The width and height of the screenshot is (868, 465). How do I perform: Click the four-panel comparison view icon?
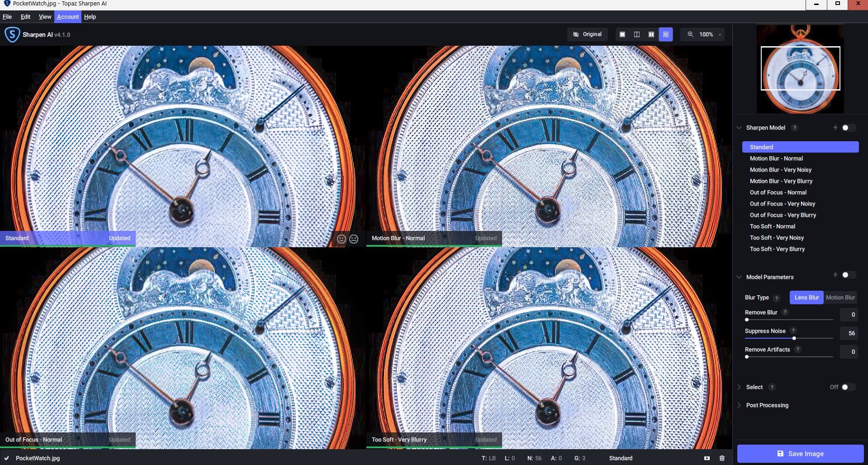coord(665,34)
